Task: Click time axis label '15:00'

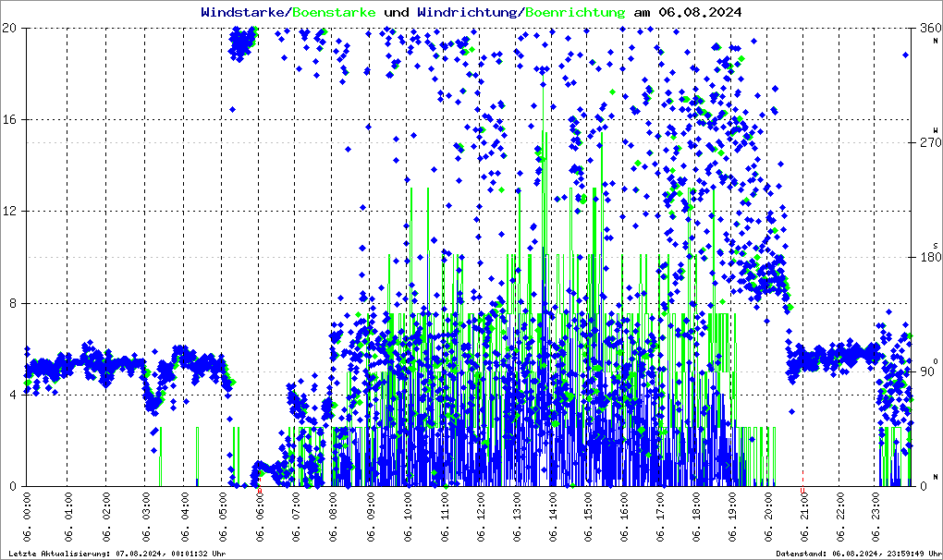Action: point(588,506)
